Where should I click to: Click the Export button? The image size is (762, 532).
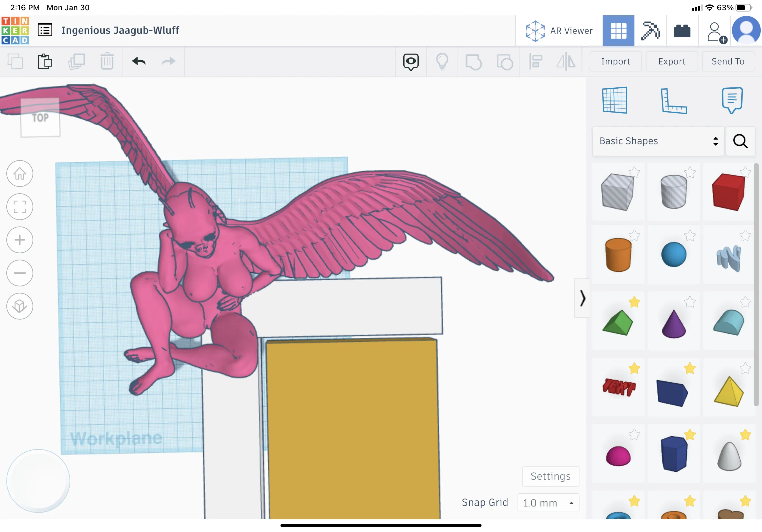(x=672, y=61)
